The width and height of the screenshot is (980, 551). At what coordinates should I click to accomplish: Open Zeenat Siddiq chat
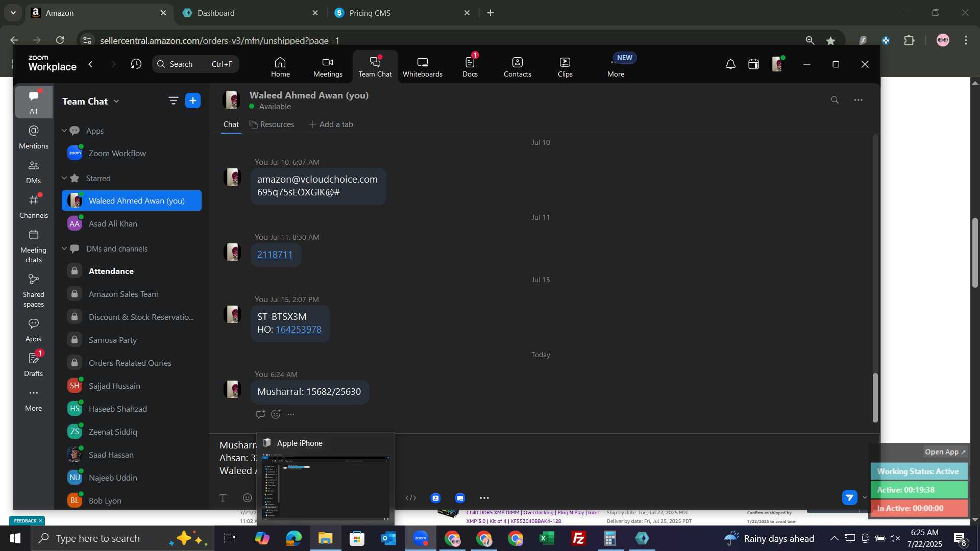[132, 432]
